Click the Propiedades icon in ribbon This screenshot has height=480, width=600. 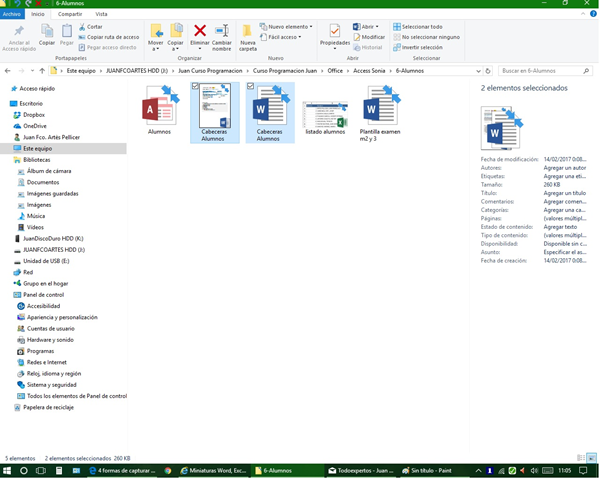(334, 37)
